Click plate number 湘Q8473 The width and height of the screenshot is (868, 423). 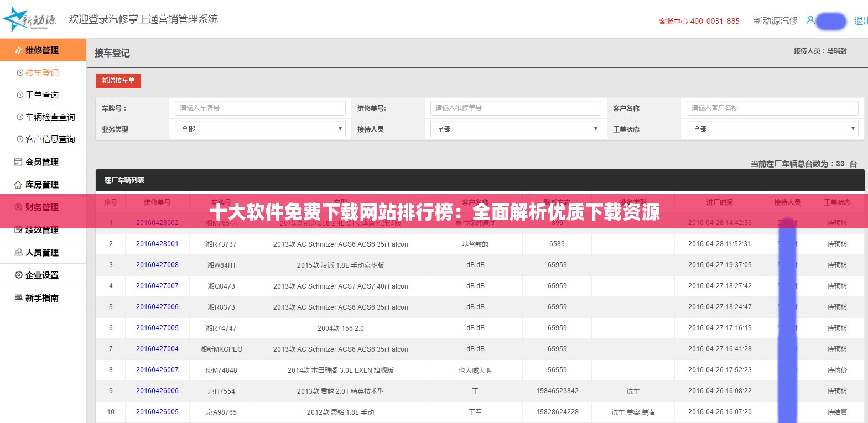221,286
